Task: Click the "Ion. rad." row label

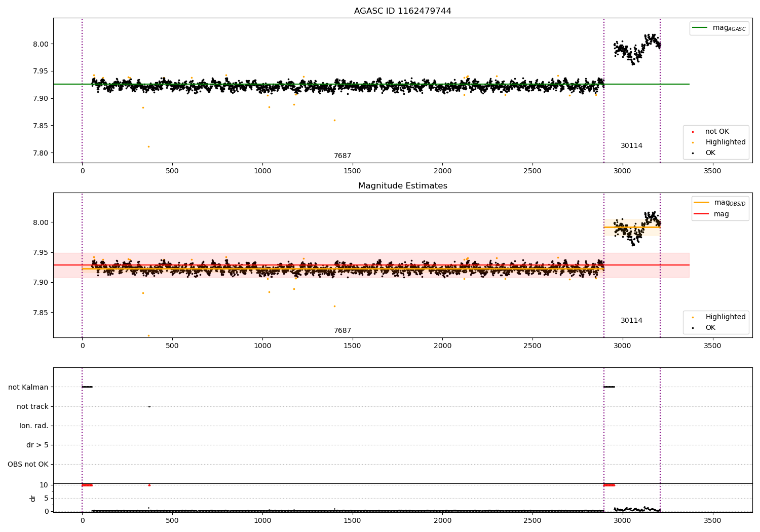Action: click(34, 426)
